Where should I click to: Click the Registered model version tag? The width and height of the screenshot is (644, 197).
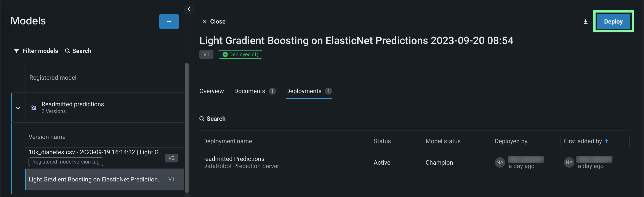point(66,162)
